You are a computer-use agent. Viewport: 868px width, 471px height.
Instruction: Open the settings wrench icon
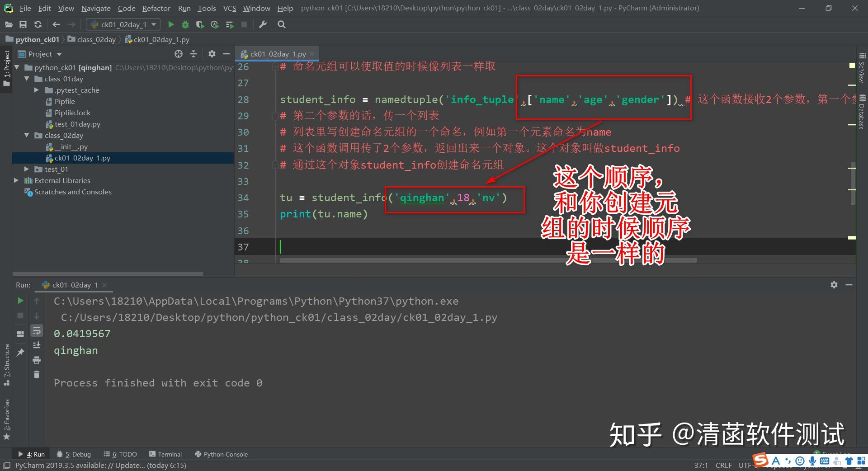[262, 24]
